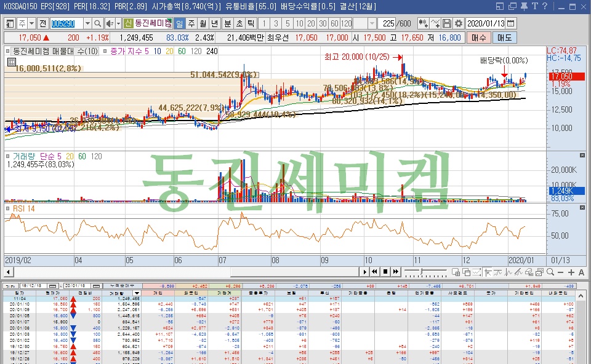Expand the speaker options dropdown arrow
The width and height of the screenshot is (591, 364).
point(118,24)
